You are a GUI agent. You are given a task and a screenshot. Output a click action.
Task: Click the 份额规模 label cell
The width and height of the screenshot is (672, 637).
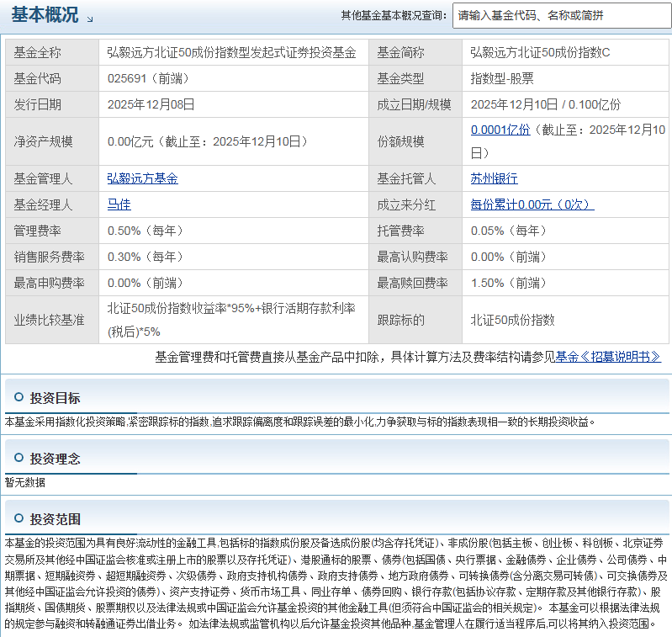click(415, 141)
